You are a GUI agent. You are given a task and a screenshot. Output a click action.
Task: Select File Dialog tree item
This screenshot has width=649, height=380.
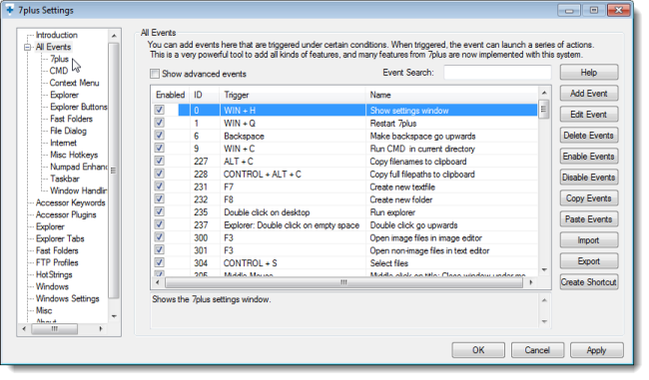[68, 131]
